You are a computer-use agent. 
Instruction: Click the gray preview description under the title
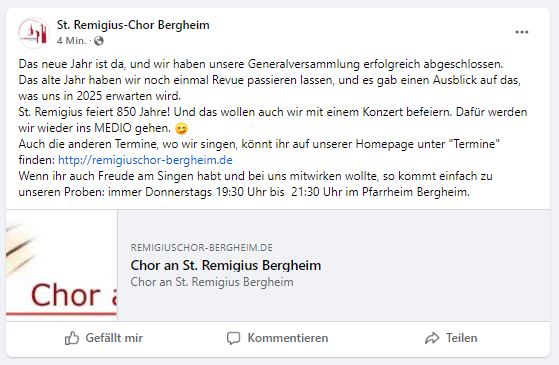(x=212, y=282)
